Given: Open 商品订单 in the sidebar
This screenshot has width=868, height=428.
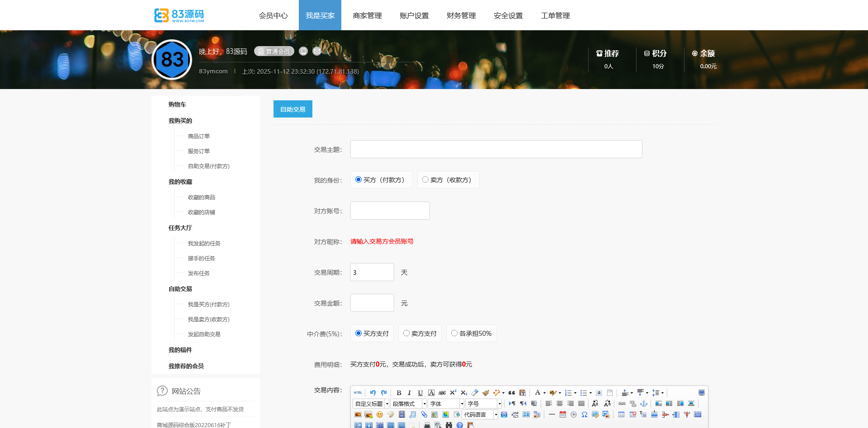Looking at the screenshot, I should [x=199, y=136].
